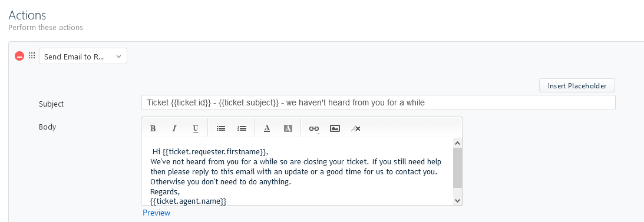Image resolution: width=644 pixels, height=222 pixels.
Task: Click inside the Subject text field
Action: pyautogui.click(x=378, y=102)
